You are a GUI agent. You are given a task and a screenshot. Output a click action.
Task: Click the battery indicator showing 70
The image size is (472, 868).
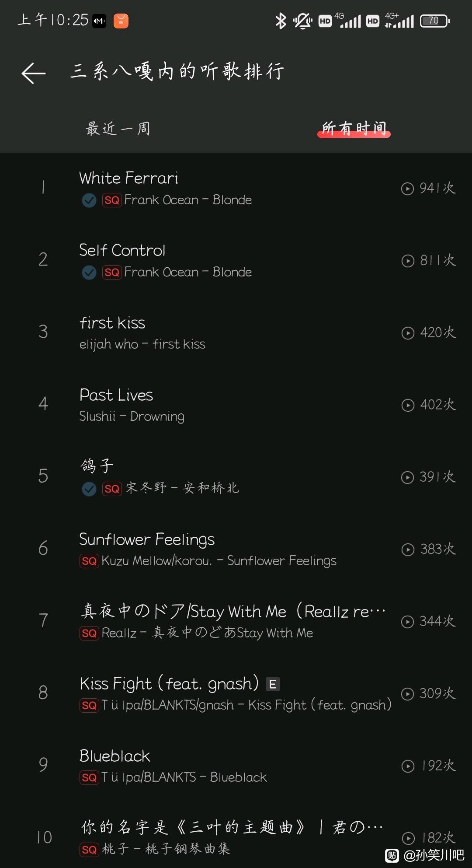[435, 21]
